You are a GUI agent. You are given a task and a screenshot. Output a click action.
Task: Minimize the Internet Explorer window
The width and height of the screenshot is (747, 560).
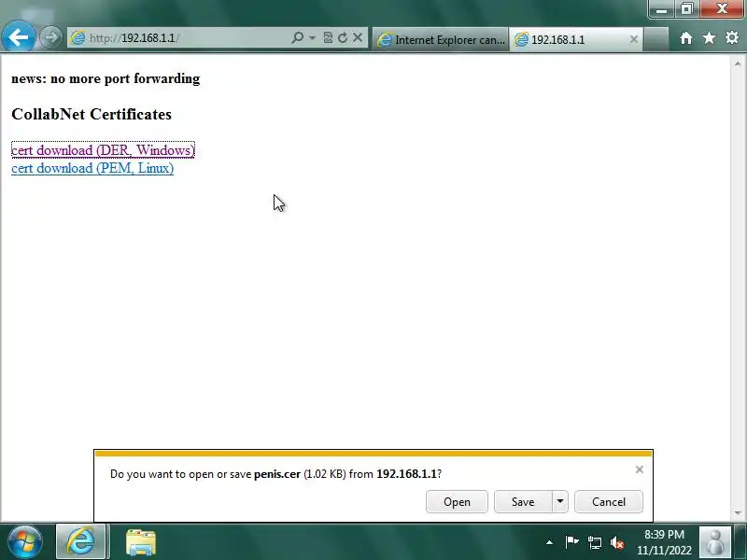click(661, 9)
